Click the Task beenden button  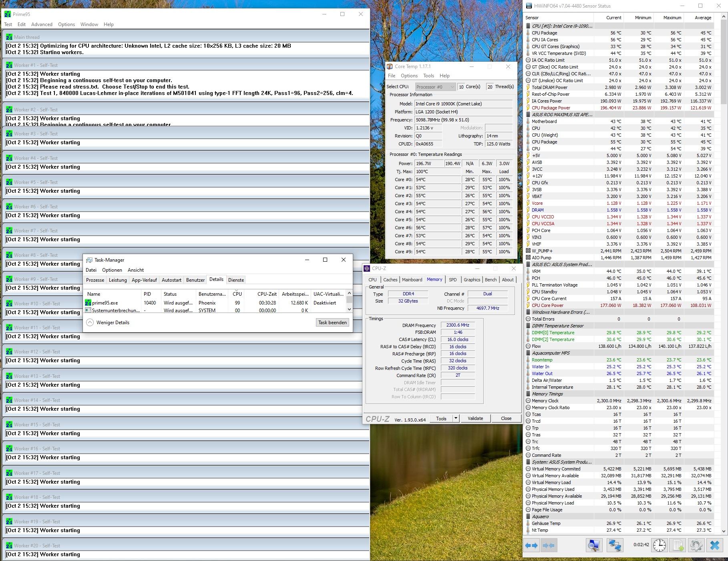332,323
